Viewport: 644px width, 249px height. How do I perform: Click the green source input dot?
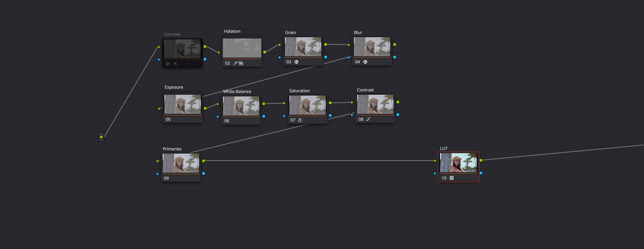click(101, 137)
